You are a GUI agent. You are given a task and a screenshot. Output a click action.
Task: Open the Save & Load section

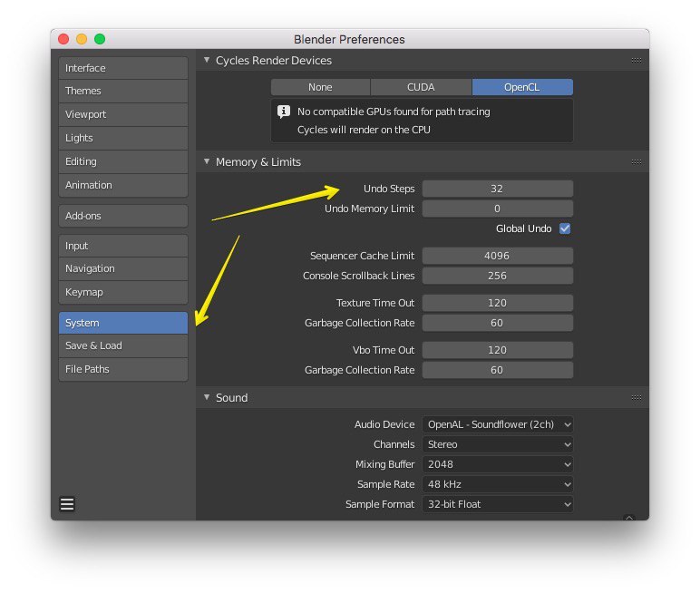(123, 345)
